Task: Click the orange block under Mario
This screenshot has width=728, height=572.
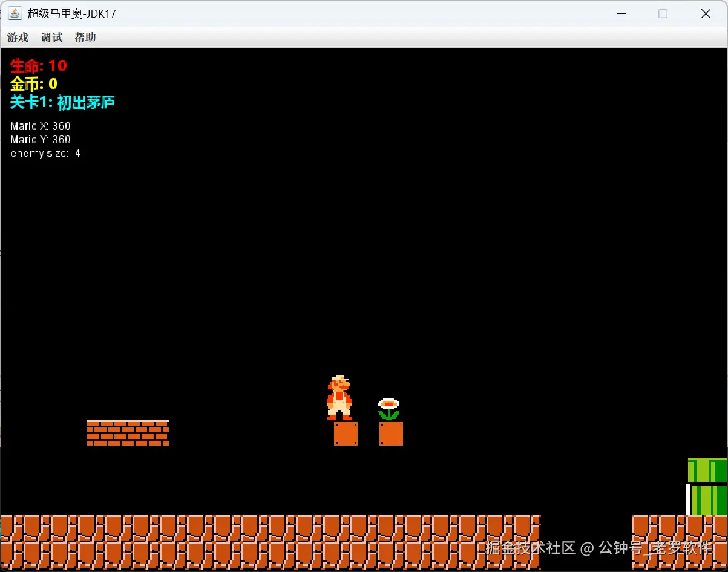Action: click(x=346, y=434)
